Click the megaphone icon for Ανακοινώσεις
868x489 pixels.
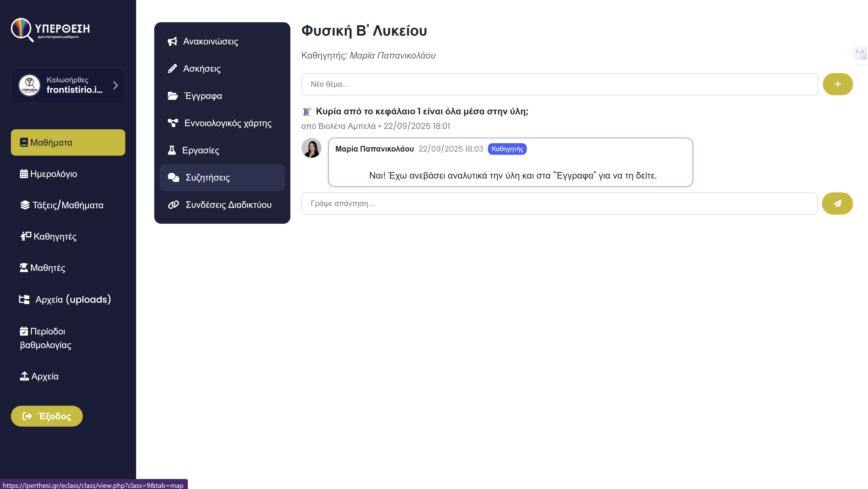(x=172, y=42)
